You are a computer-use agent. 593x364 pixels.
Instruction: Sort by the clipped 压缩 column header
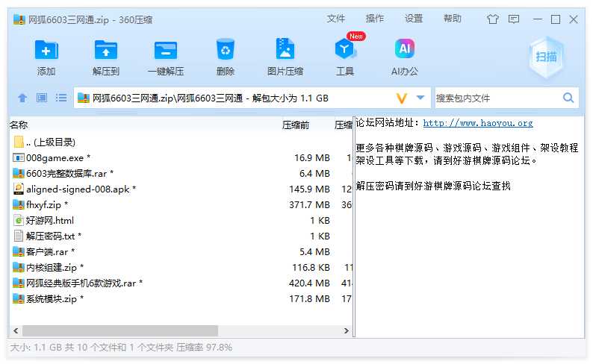pyautogui.click(x=343, y=125)
